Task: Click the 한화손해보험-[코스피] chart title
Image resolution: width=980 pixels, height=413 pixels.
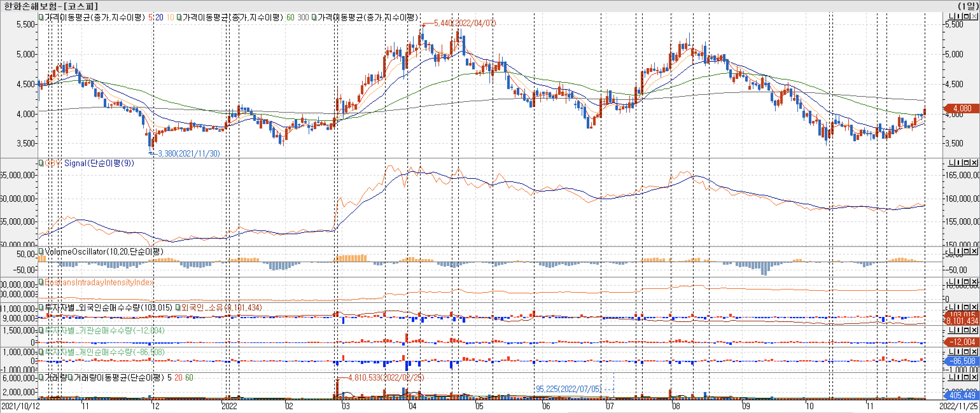Action: click(x=51, y=6)
